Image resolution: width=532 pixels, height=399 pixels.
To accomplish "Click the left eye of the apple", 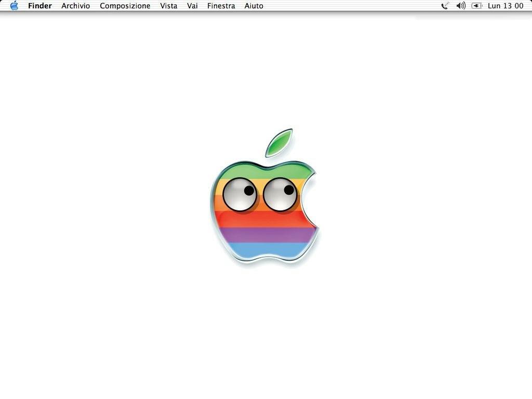I will pyautogui.click(x=239, y=195).
